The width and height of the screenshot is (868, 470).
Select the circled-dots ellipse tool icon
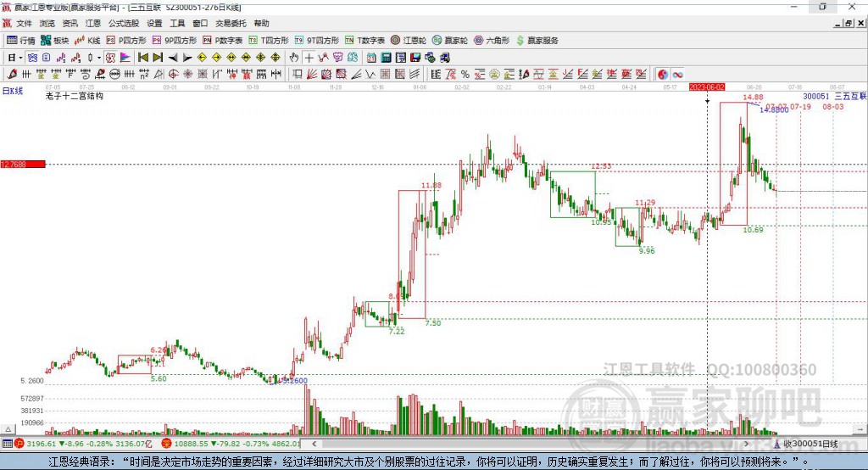114,75
